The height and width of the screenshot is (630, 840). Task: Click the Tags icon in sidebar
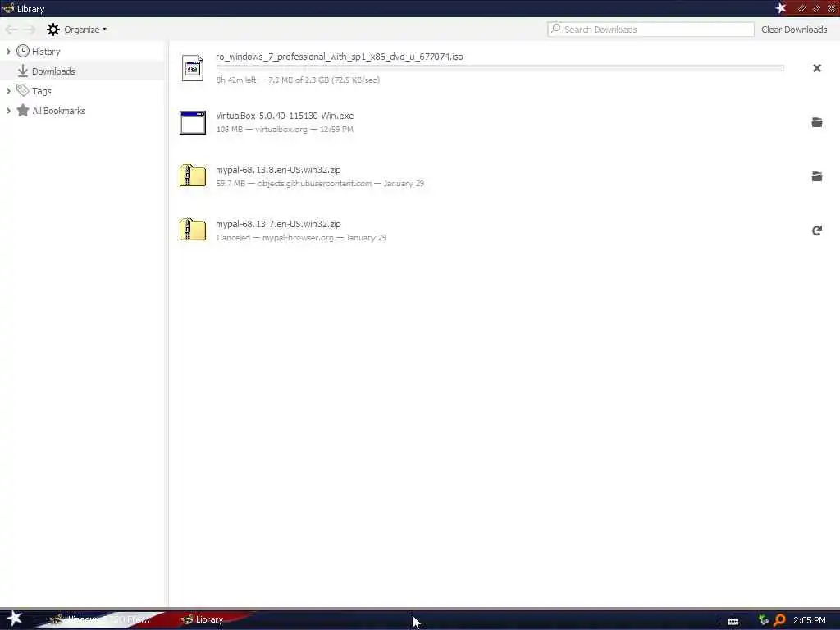[x=22, y=90]
